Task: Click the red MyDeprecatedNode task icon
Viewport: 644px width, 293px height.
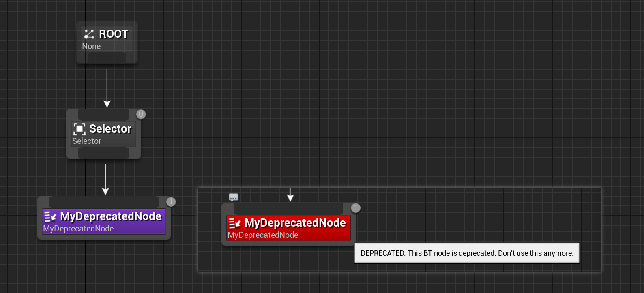Action: click(x=235, y=223)
